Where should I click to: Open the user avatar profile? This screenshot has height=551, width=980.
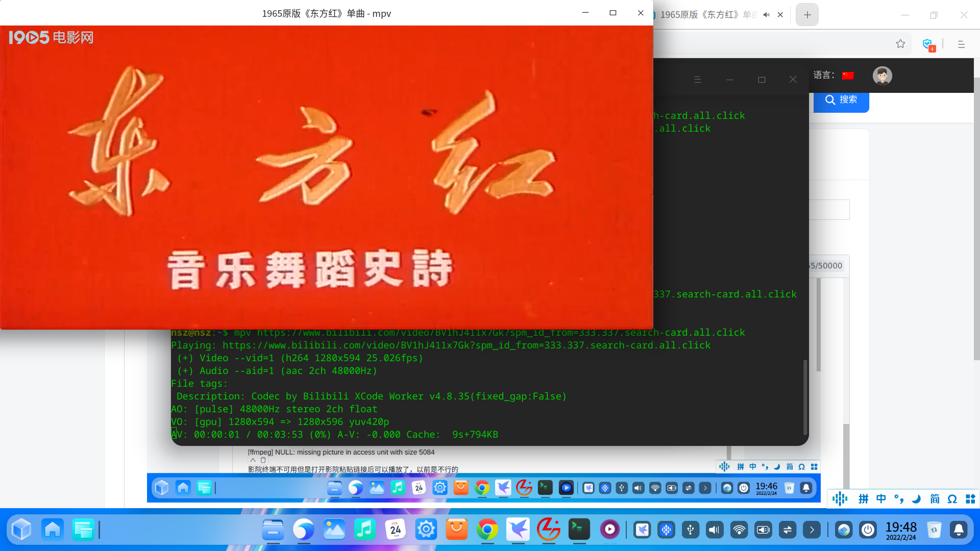(x=882, y=76)
